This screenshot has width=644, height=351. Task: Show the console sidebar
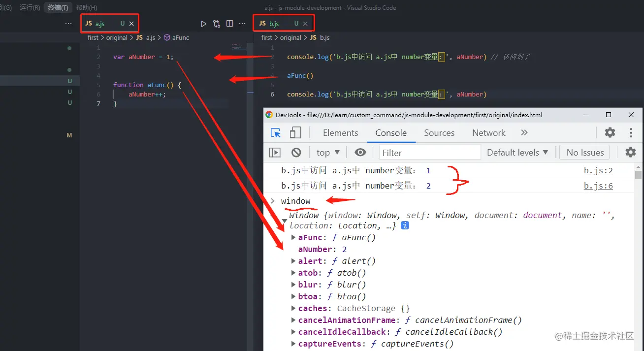click(x=275, y=153)
